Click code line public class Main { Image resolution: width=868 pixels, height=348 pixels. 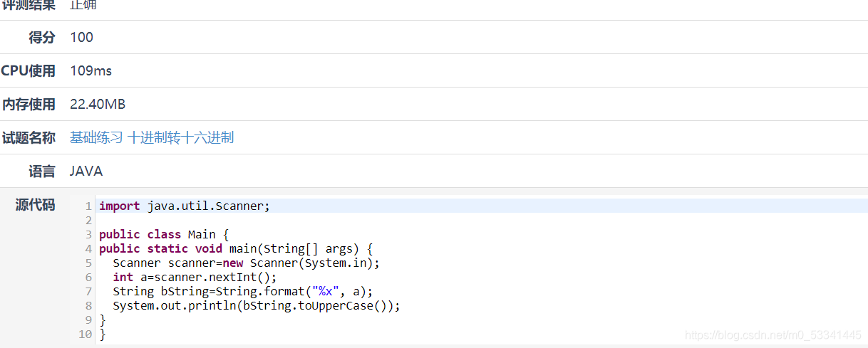[163, 234]
